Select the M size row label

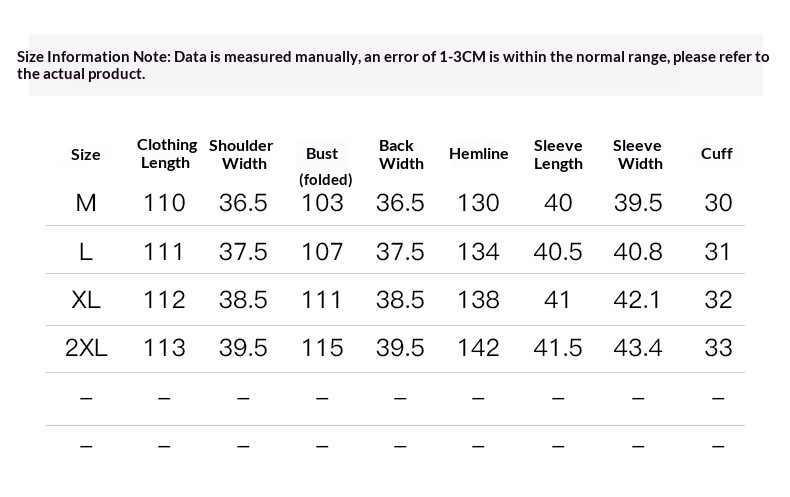coord(86,203)
